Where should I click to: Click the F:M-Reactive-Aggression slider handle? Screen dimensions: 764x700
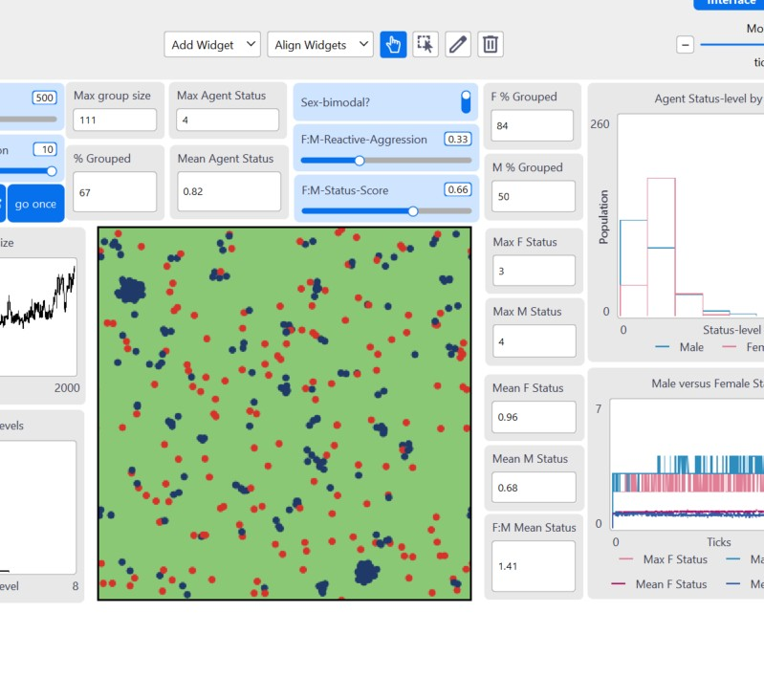click(x=360, y=161)
